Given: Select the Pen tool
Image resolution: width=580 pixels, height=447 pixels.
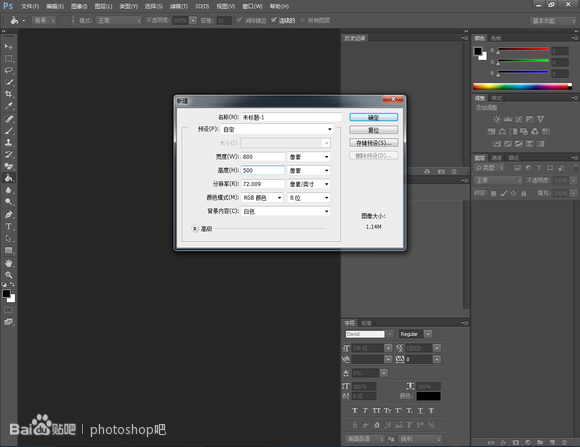Looking at the screenshot, I should (9, 215).
